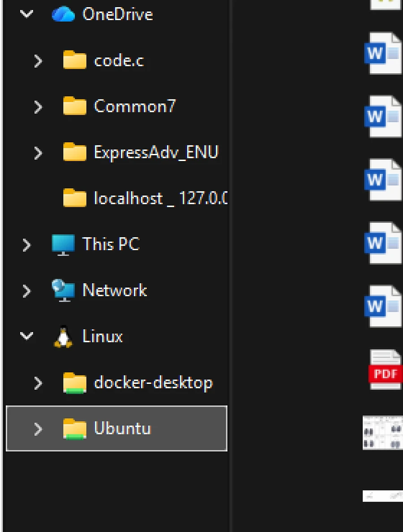Click the folder icon beside code.c

pyautogui.click(x=75, y=60)
